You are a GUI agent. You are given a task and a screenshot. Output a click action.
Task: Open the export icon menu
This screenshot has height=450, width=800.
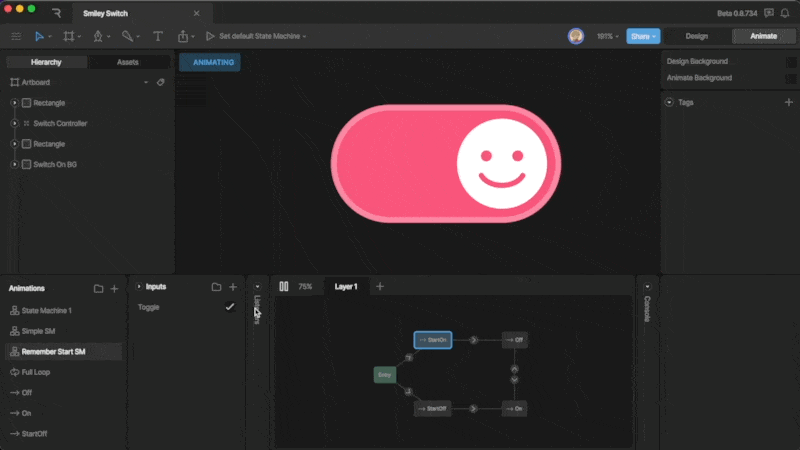[184, 36]
